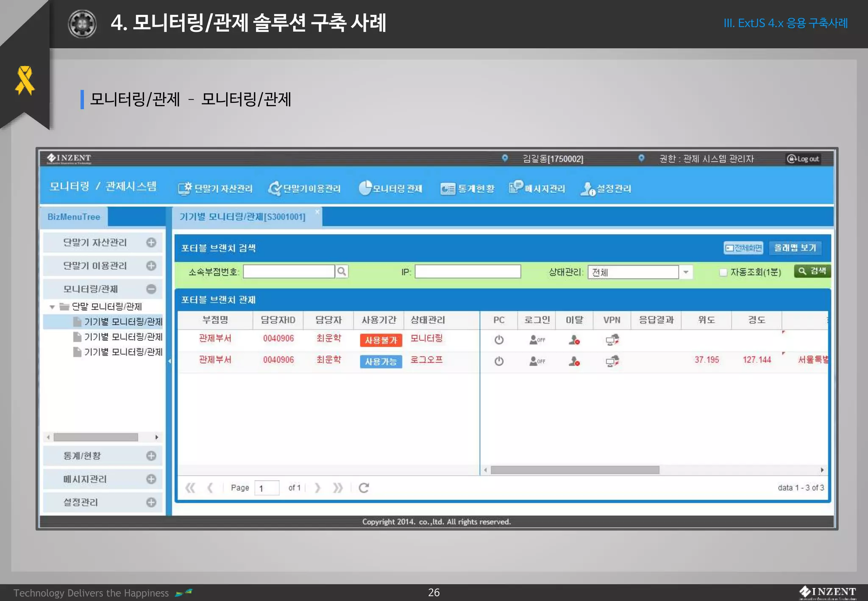Click the INZENT logo in header

pyautogui.click(x=69, y=159)
